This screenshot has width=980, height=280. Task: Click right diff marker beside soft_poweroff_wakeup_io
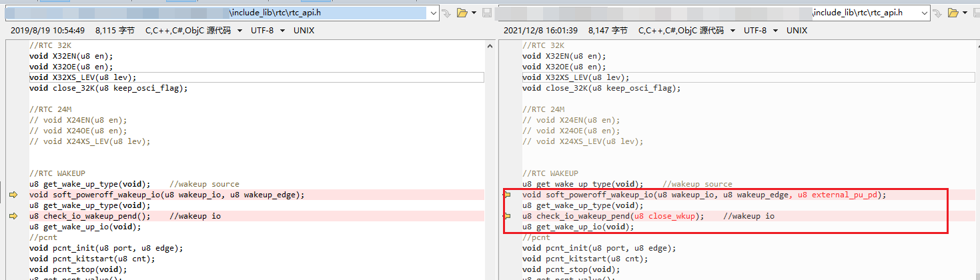click(507, 195)
